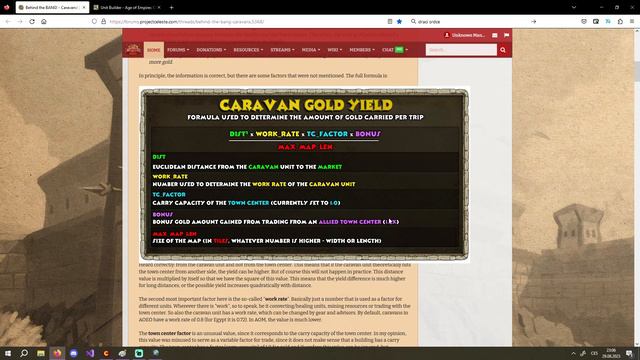
Task: Open Discord from the taskbar
Action: pyautogui.click(x=73, y=353)
